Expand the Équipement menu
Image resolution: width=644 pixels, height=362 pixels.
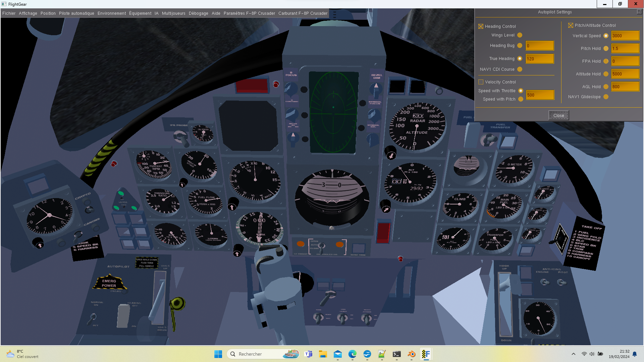click(x=140, y=13)
